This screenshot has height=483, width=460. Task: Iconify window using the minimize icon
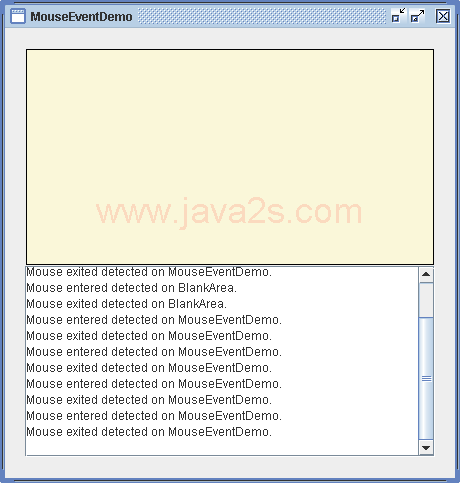point(398,16)
